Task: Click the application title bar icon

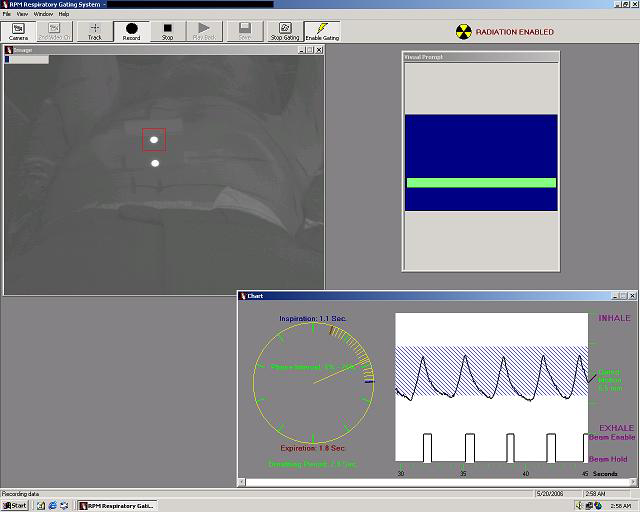Action: (5, 4)
